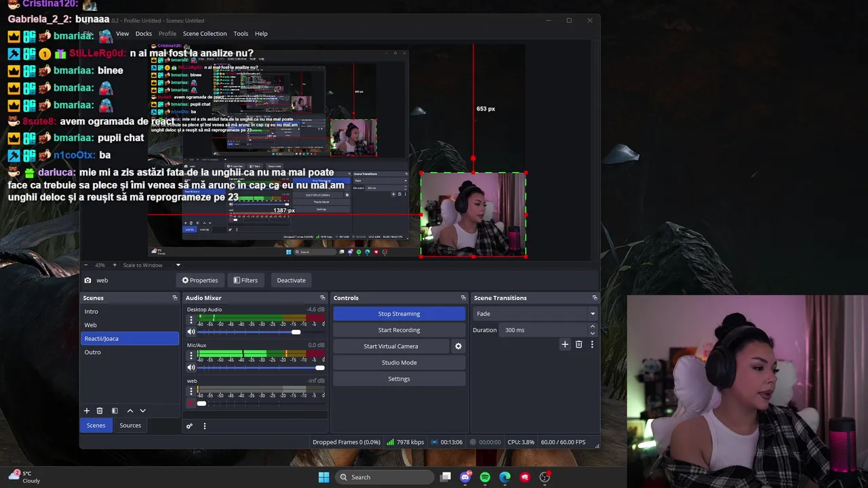Move scene up with arrow icon
868x488 pixels.
130,411
